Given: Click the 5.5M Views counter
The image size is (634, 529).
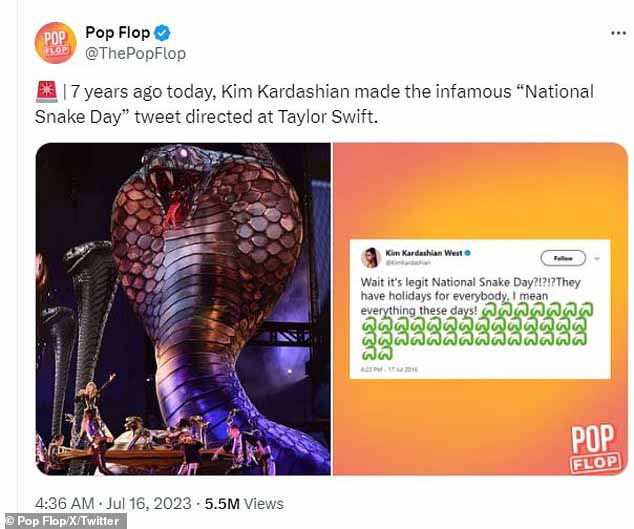Looking at the screenshot, I should pos(244,504).
